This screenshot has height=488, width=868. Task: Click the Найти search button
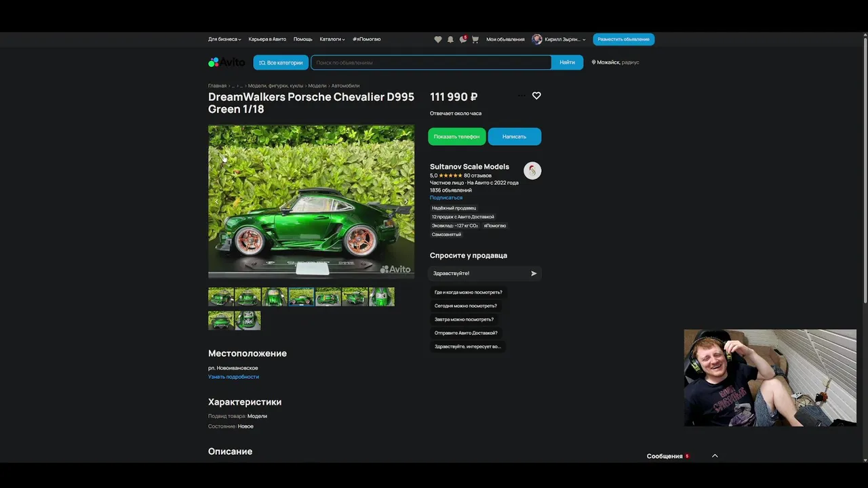pyautogui.click(x=567, y=62)
